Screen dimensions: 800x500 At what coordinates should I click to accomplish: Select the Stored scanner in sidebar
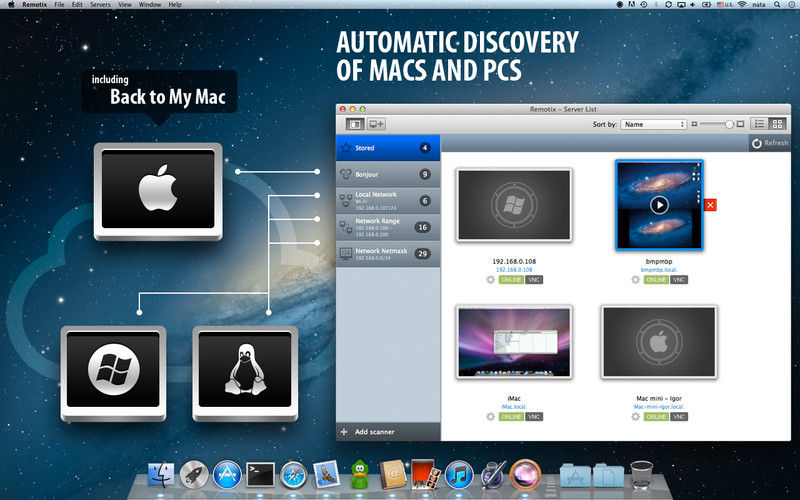tap(388, 148)
